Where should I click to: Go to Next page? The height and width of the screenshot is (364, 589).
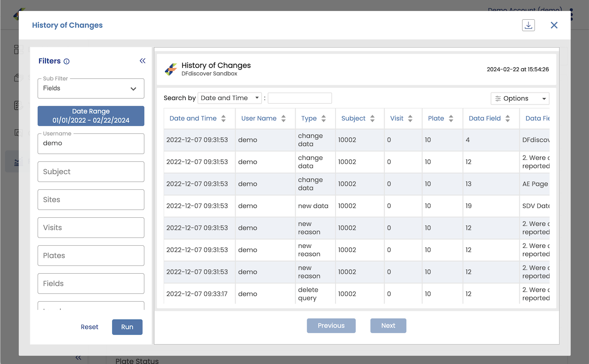coord(388,325)
